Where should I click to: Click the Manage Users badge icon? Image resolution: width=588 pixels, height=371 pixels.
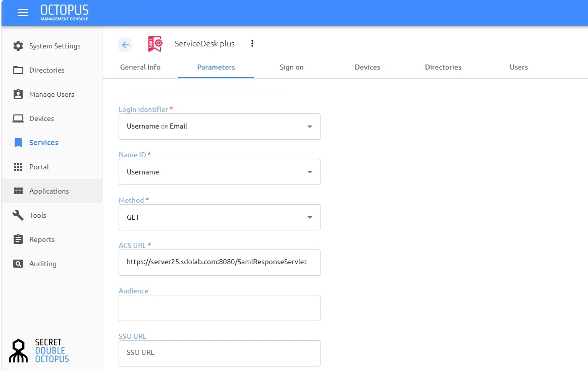click(18, 94)
